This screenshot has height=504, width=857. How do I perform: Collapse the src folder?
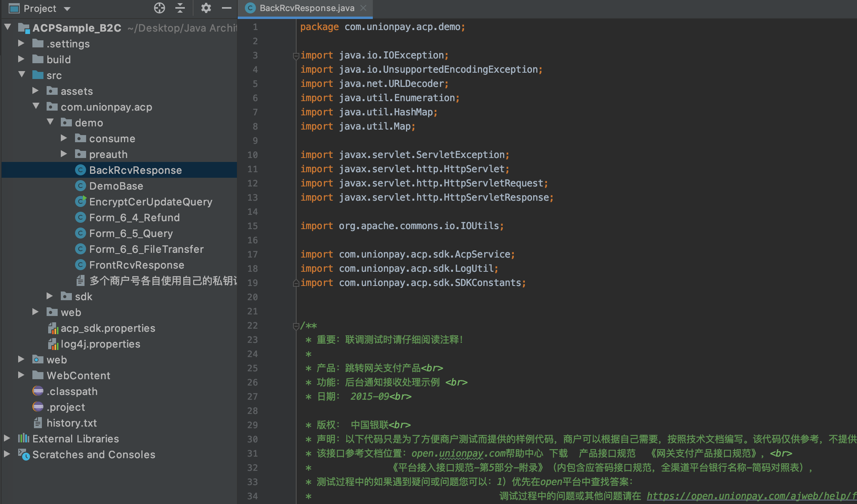22,75
